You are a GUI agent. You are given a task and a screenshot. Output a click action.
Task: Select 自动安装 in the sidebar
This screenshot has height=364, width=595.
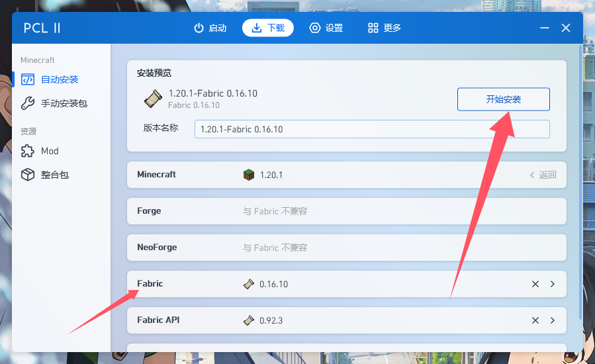61,79
